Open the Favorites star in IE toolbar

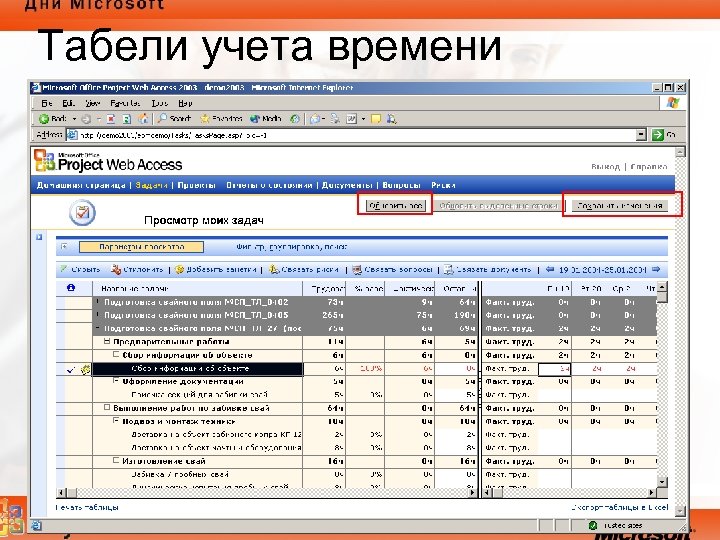tap(221, 118)
